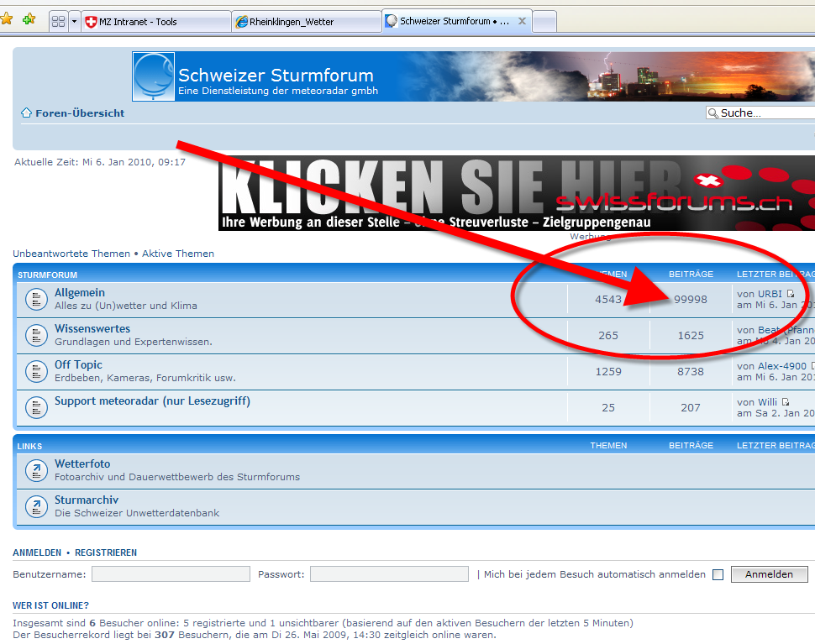
Task: View latest post icon next to URBI
Action: (790, 294)
